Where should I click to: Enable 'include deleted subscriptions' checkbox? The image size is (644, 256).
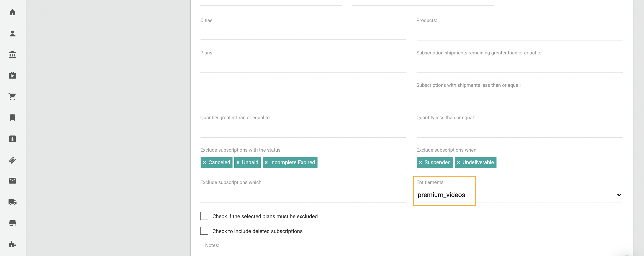coord(204,231)
